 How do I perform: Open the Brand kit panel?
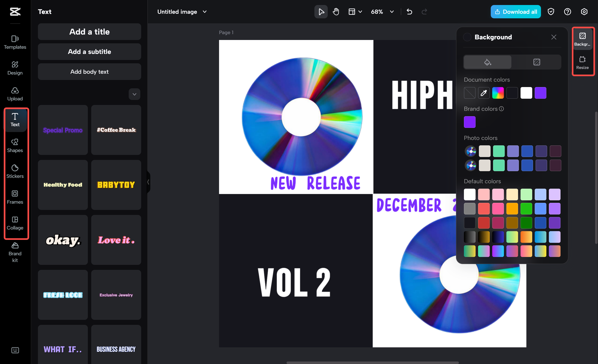15,253
